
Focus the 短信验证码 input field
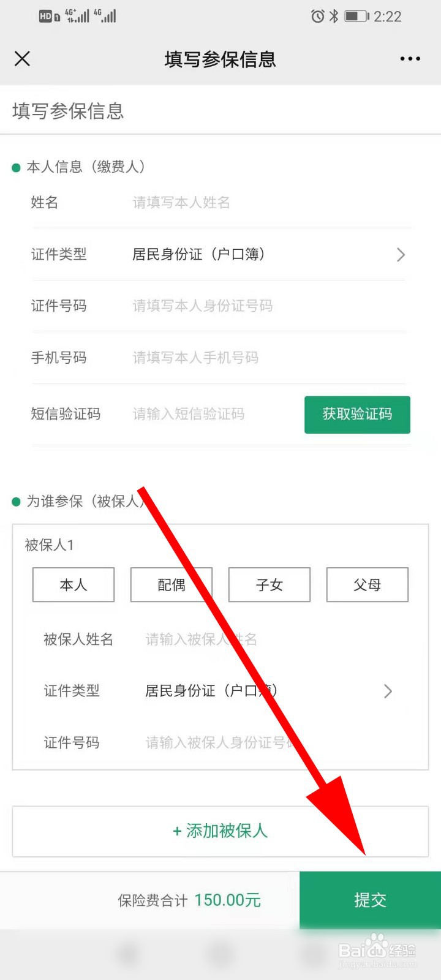point(214,415)
